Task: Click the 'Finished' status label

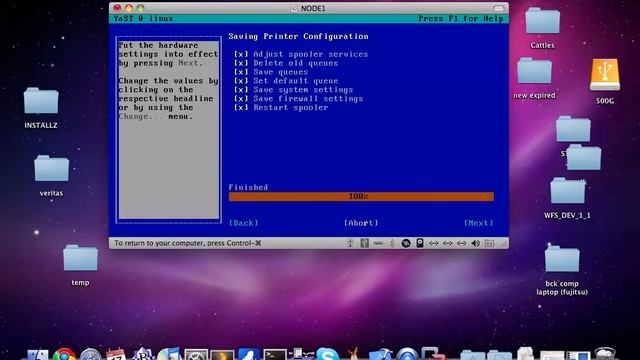Action: click(x=248, y=187)
